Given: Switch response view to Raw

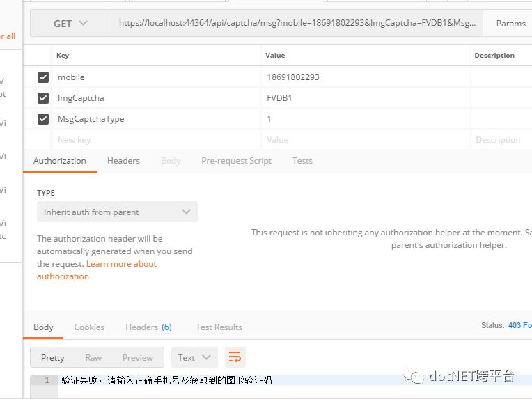Looking at the screenshot, I should click(93, 358).
